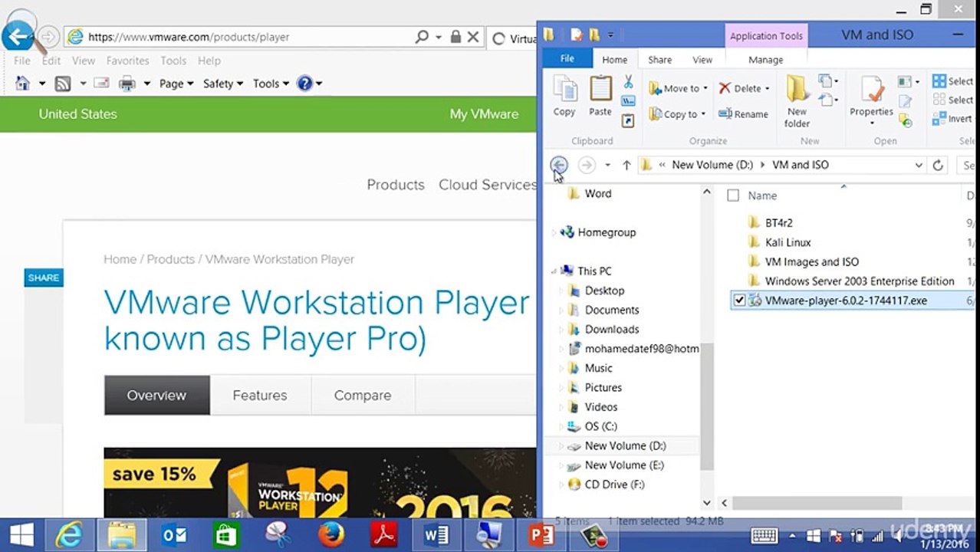Paste from clipboard in Explorer ribbon
The image size is (980, 552).
coord(600,96)
